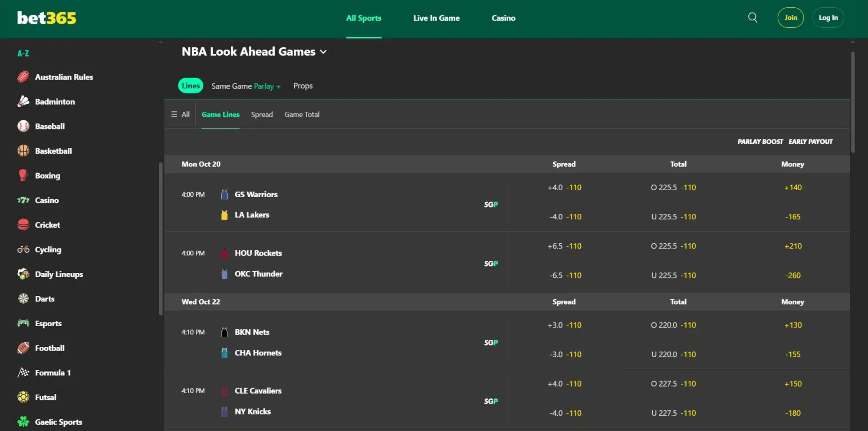Open SGP for Nets vs Hornets
The height and width of the screenshot is (431, 868).
tap(491, 343)
